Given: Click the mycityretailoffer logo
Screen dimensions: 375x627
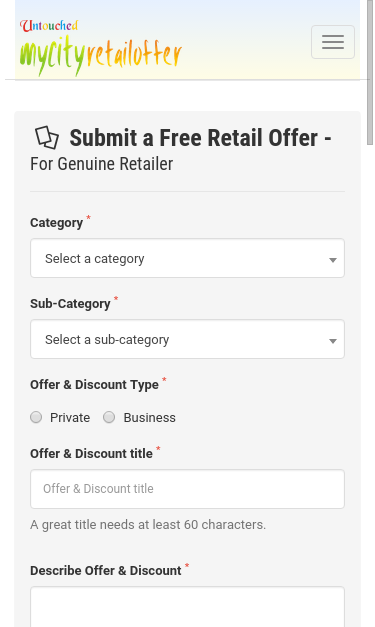Looking at the screenshot, I should [x=101, y=48].
